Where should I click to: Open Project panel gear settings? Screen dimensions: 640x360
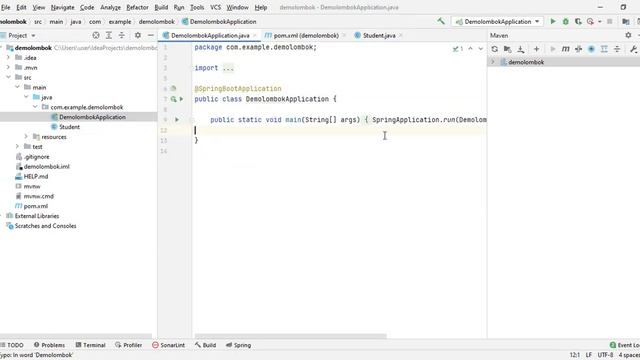138,36
